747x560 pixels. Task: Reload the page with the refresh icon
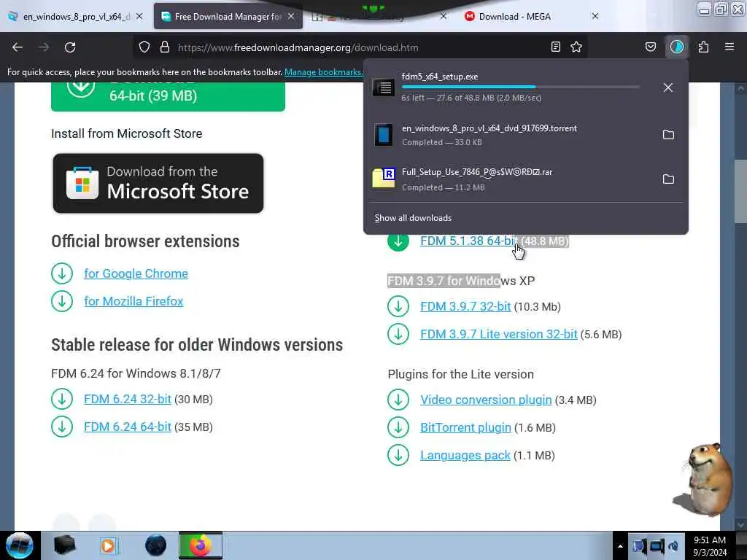(x=70, y=47)
